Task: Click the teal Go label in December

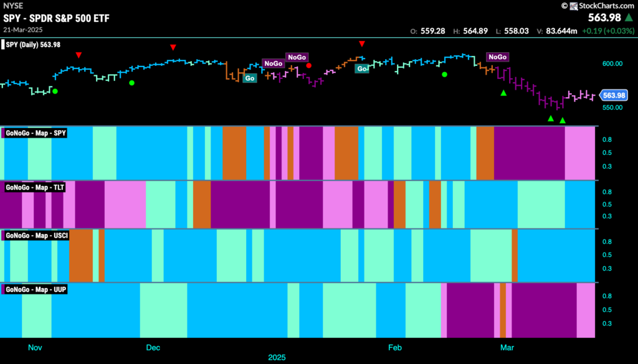Action: pyautogui.click(x=249, y=78)
